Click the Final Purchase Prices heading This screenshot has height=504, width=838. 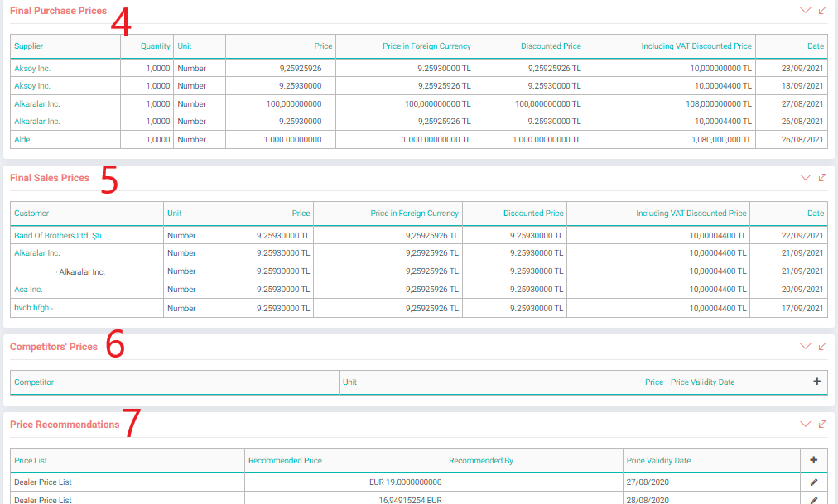tap(58, 11)
